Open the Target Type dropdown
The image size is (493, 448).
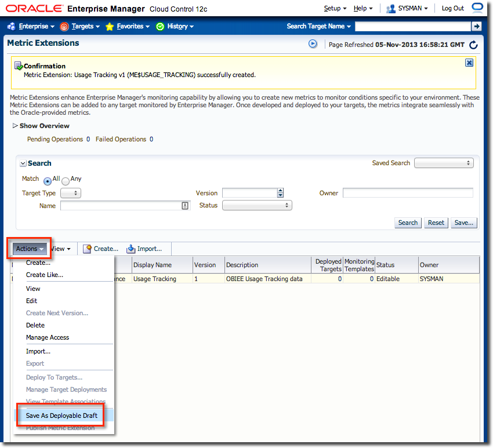coord(70,193)
